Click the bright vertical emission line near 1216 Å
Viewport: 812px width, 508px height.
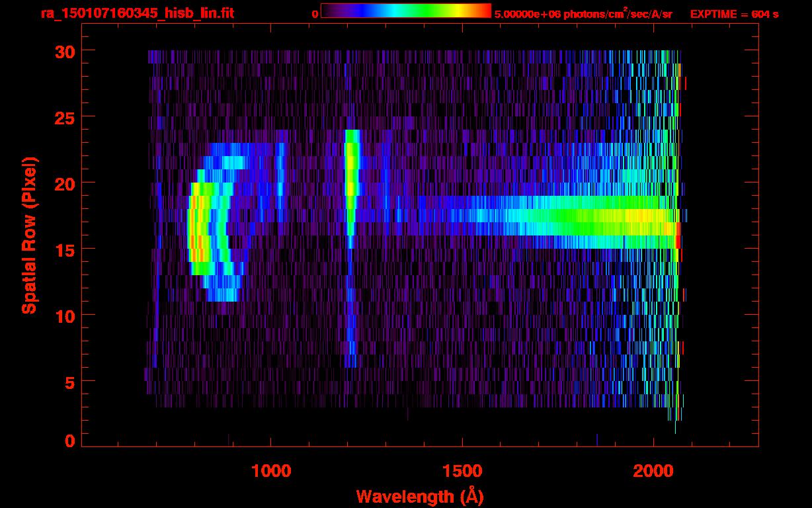[x=351, y=189]
